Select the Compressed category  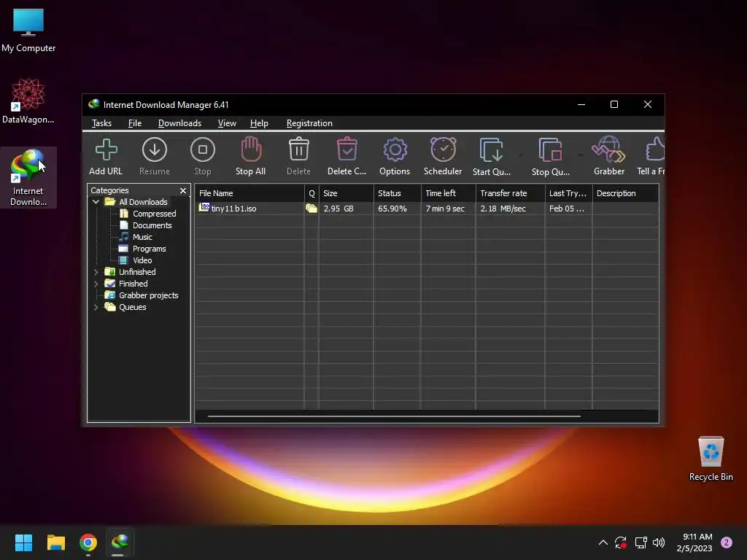click(x=154, y=214)
